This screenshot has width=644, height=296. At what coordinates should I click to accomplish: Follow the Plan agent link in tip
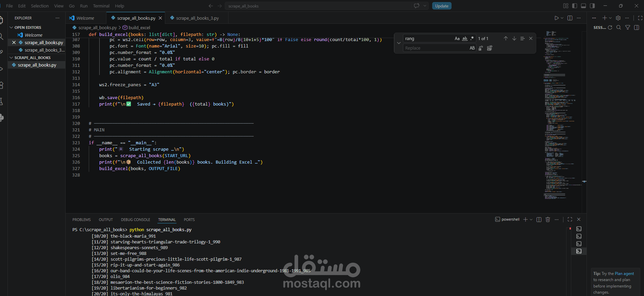pyautogui.click(x=624, y=274)
